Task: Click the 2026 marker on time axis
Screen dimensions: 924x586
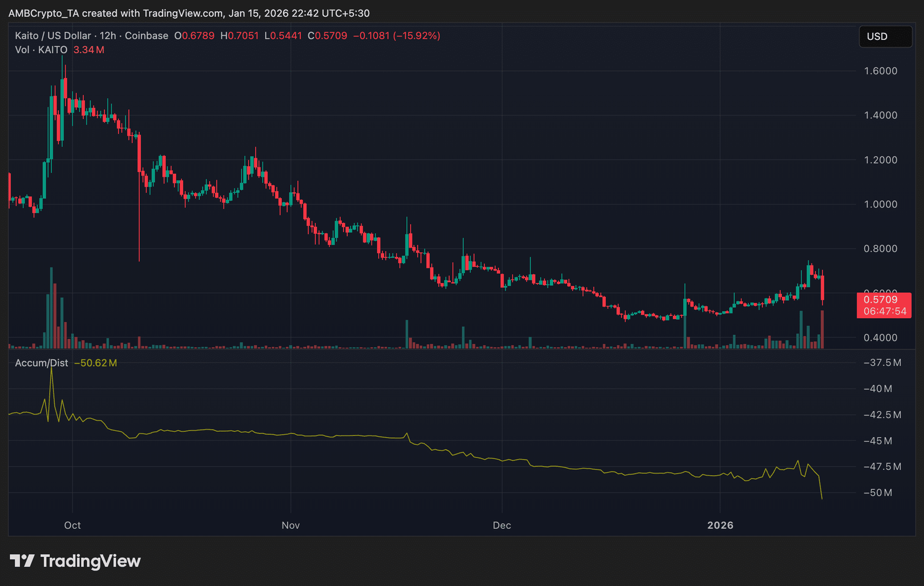Action: [x=720, y=525]
